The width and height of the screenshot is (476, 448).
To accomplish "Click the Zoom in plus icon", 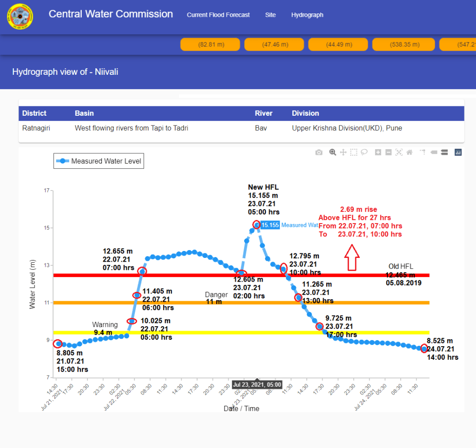I will 378,152.
